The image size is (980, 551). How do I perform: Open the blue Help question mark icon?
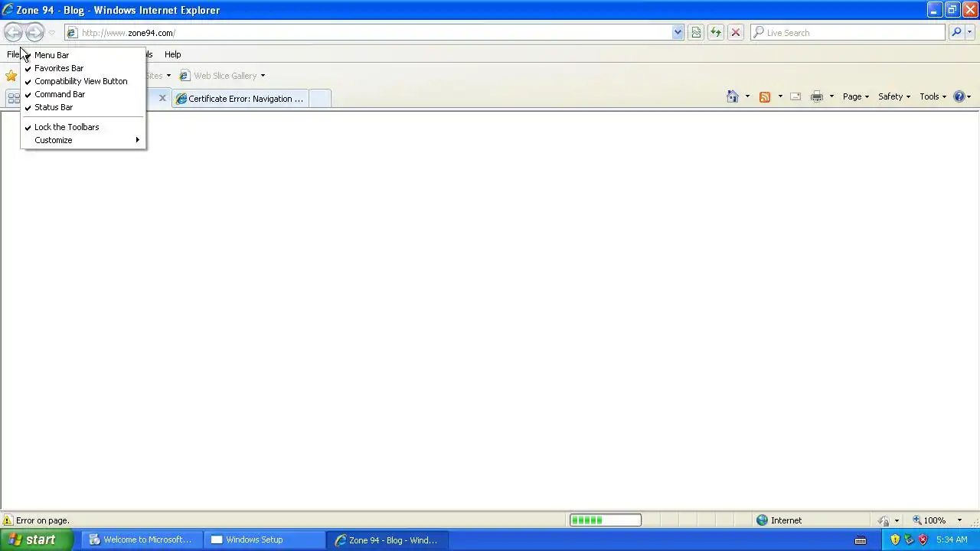(959, 96)
